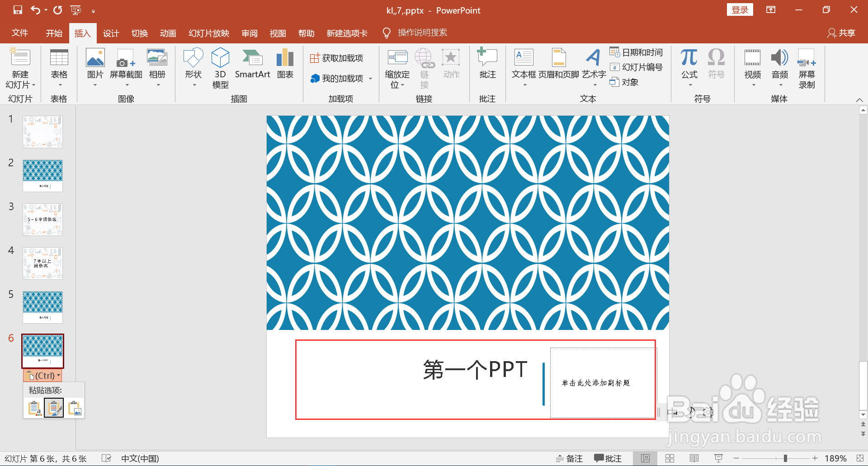The width and height of the screenshot is (868, 466).
Task: Select slide 2 thumbnail
Action: point(42,176)
